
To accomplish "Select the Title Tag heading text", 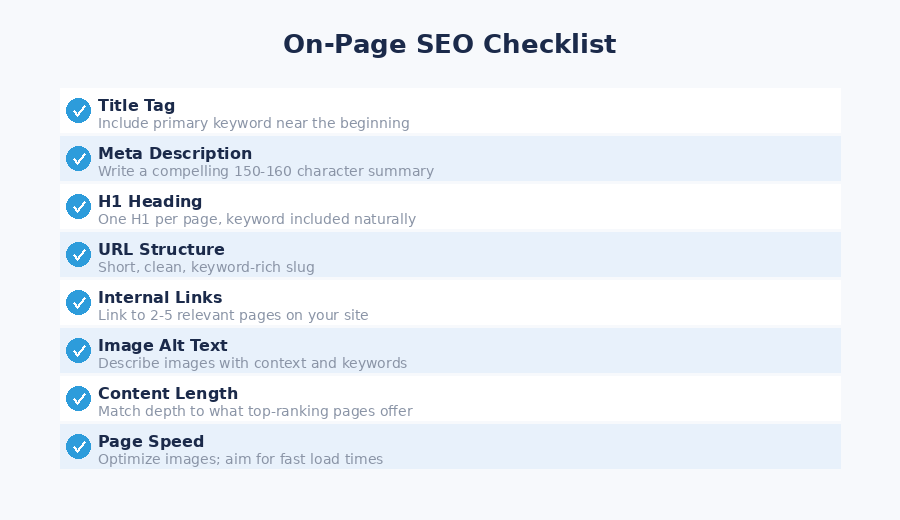I will click(136, 105).
